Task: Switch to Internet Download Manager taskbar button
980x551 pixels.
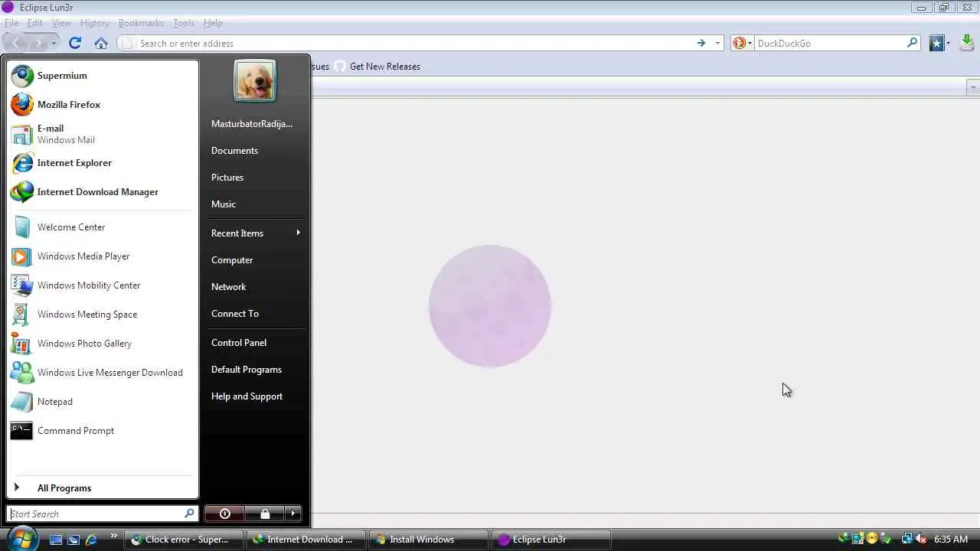Action: [x=306, y=540]
